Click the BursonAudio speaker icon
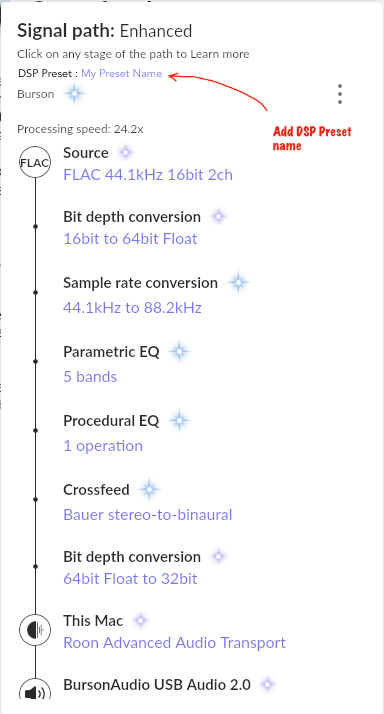 pos(35,690)
